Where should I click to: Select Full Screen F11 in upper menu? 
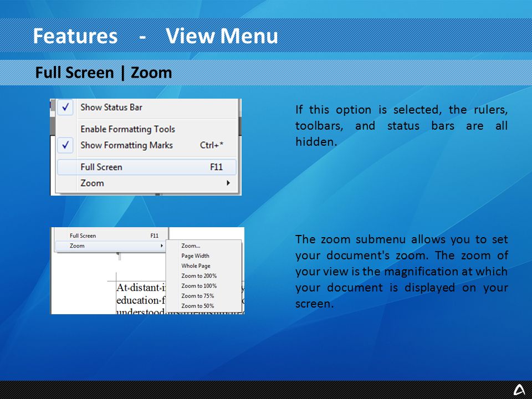point(146,167)
